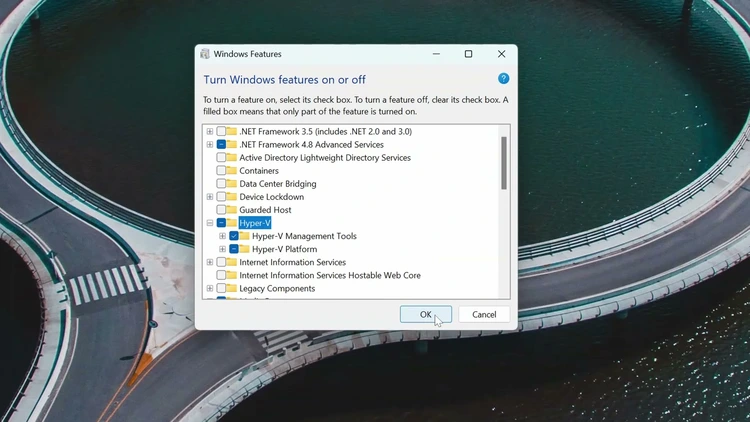This screenshot has width=750, height=422.
Task: Expand .NET Framework 4.8 Advanced Services node
Action: pyautogui.click(x=210, y=144)
